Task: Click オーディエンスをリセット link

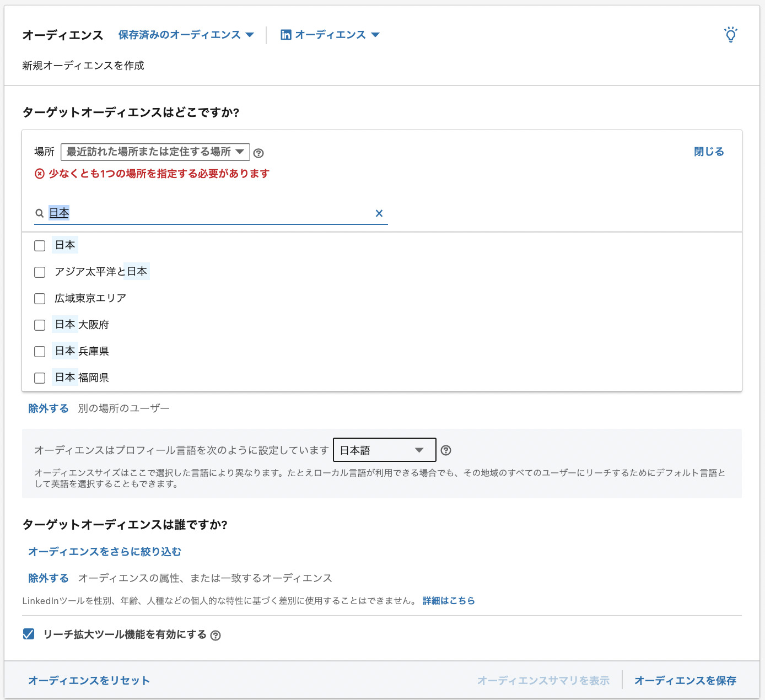Action: (89, 681)
